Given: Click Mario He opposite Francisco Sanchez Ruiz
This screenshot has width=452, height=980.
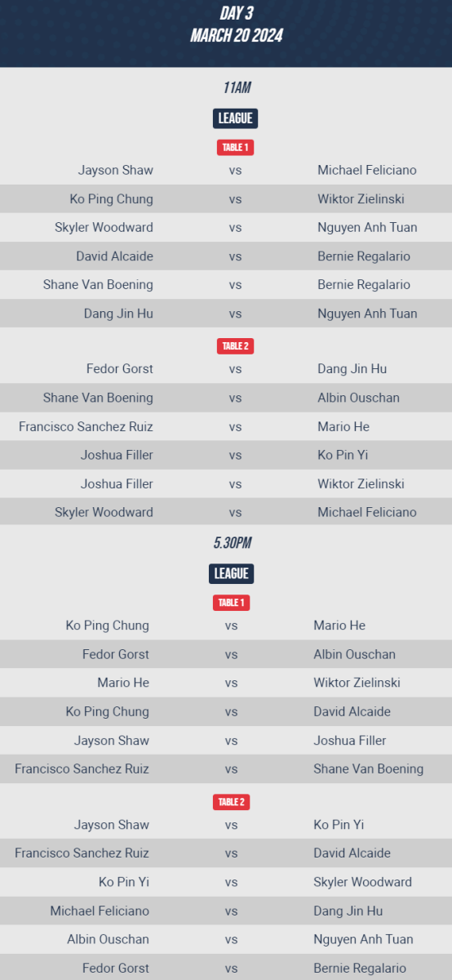Looking at the screenshot, I should coord(343,426).
